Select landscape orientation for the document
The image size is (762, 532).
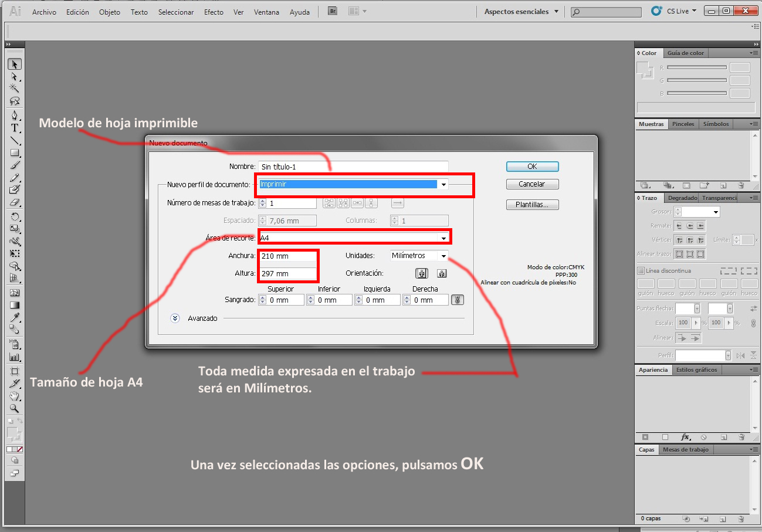coord(441,273)
